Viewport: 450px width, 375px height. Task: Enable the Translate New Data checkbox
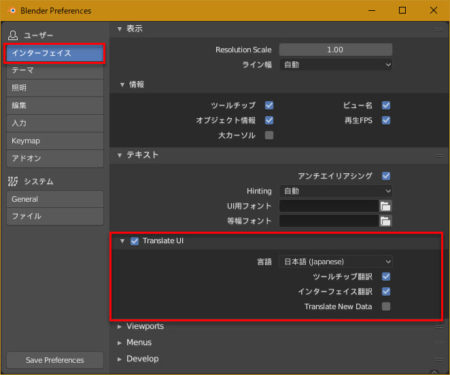coord(386,307)
